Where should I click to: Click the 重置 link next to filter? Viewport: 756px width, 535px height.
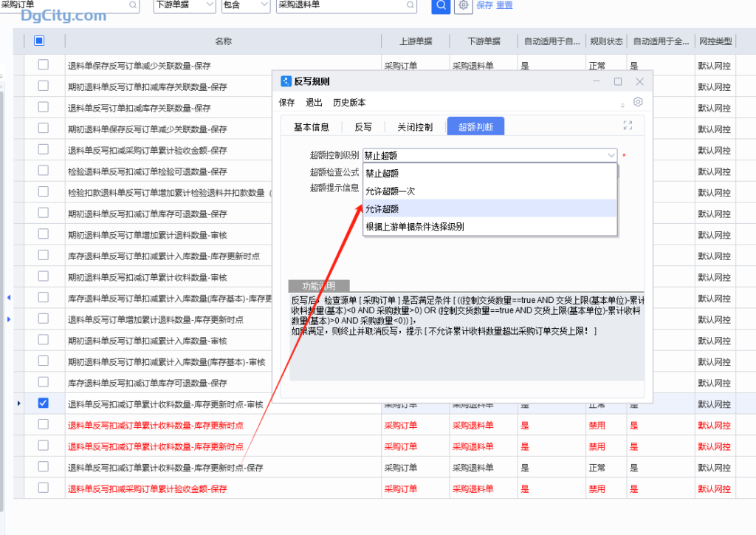tap(504, 5)
